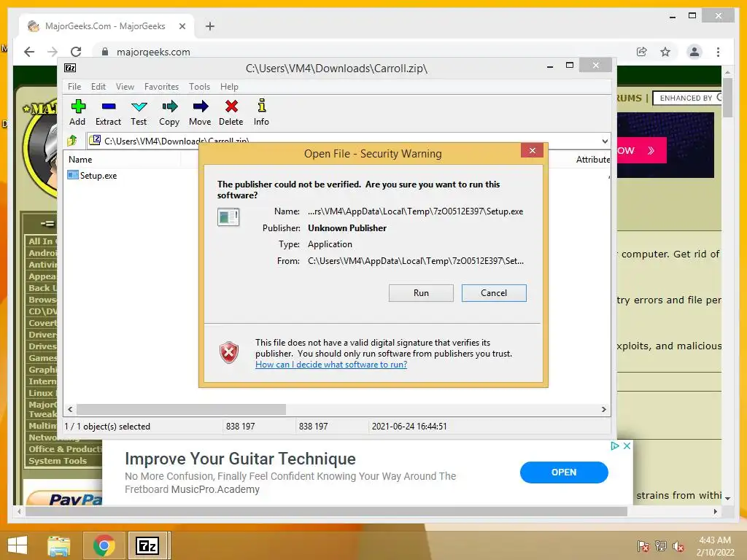This screenshot has width=747, height=560.
Task: Click the muted volume tray icon
Action: (678, 546)
